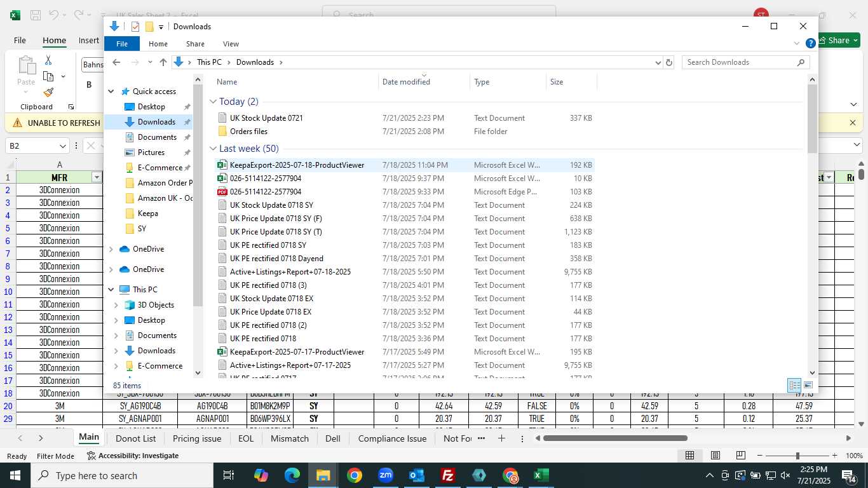This screenshot has width=868, height=488.
Task: Open Copilot icon on the taskbar
Action: tap(261, 475)
